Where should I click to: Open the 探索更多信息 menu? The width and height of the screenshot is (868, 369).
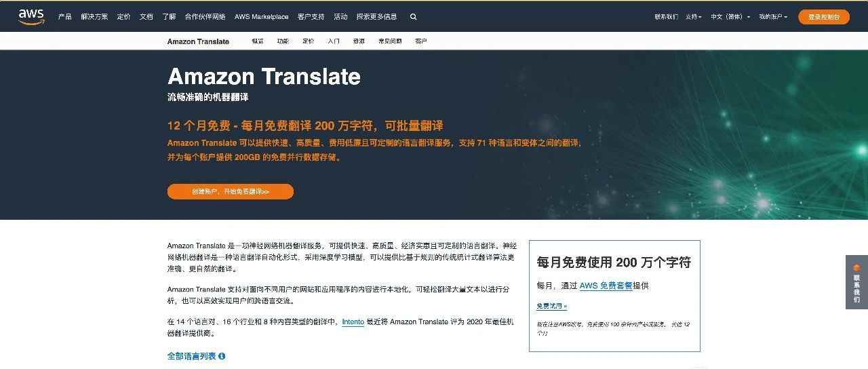376,17
